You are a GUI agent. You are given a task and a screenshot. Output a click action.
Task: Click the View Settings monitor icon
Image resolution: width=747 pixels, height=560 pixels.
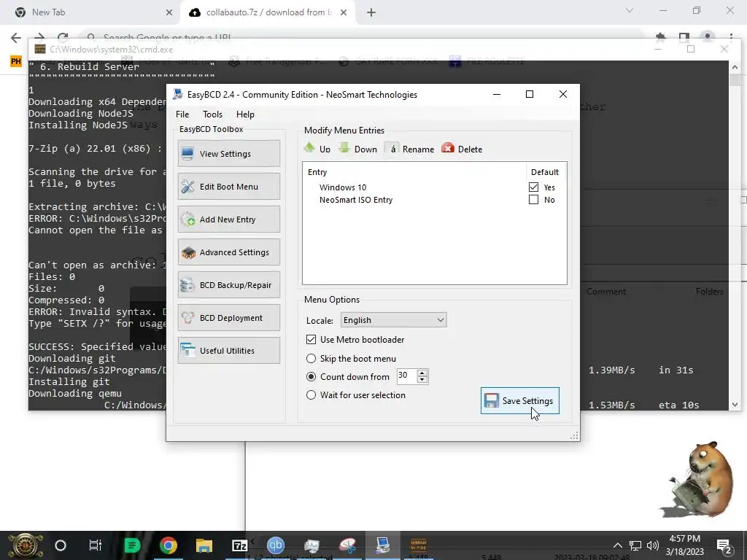coord(187,153)
